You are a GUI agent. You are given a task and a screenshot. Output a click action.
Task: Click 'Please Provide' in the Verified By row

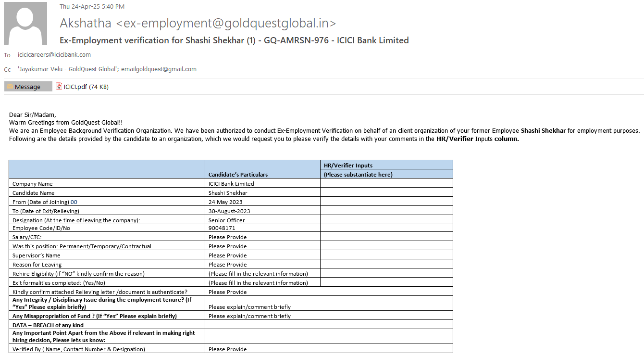(x=228, y=349)
